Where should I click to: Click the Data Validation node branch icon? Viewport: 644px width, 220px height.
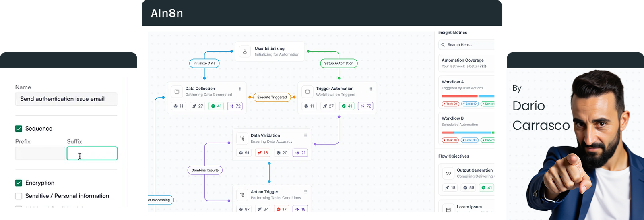tap(242, 139)
